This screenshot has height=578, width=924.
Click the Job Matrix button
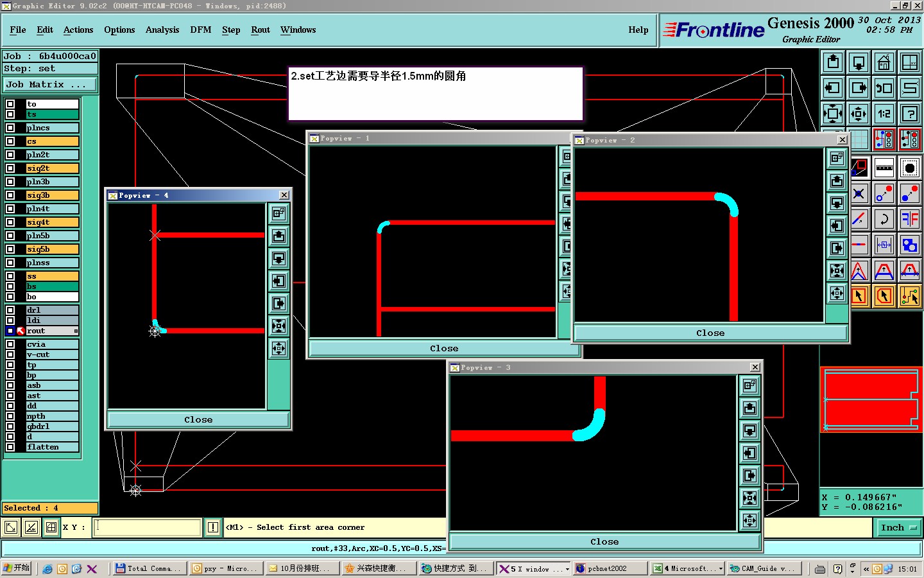50,85
